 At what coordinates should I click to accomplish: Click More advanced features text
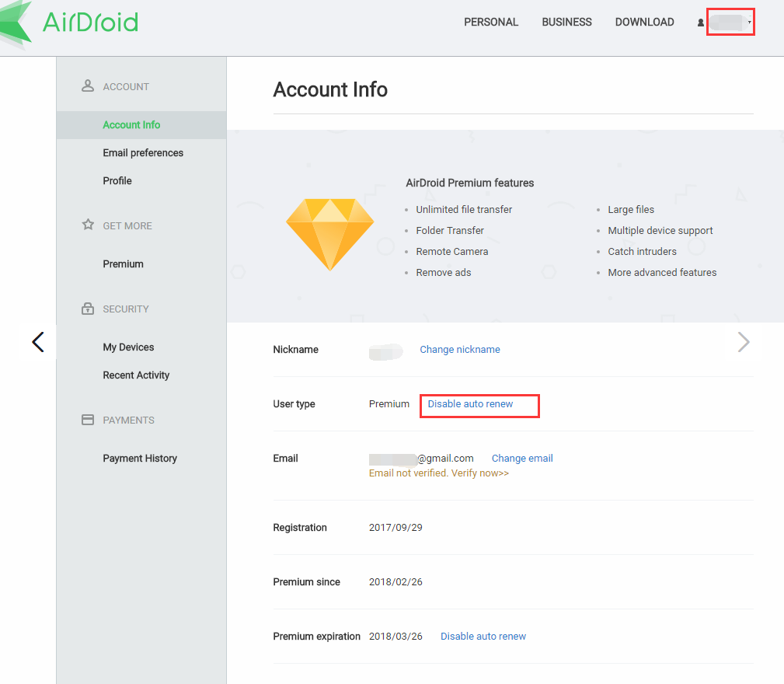tap(662, 272)
